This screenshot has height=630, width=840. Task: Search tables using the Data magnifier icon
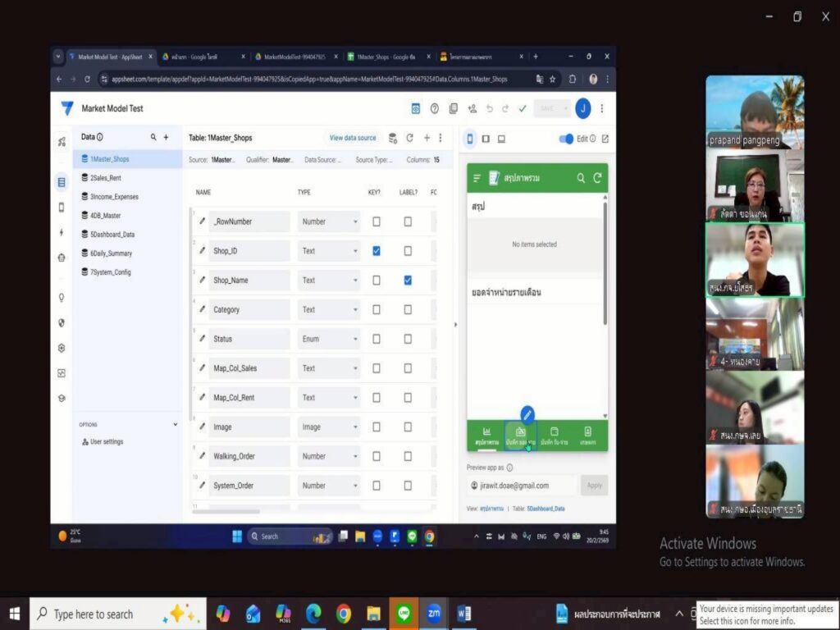coord(153,137)
